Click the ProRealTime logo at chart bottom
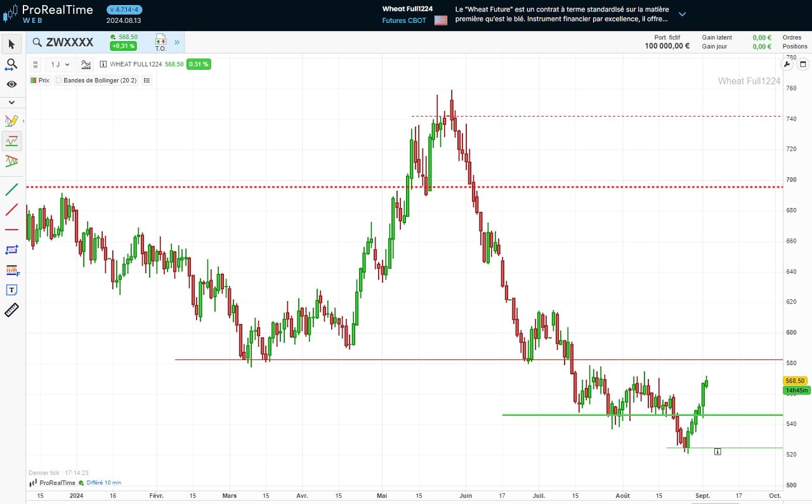This screenshot has height=504, width=812. pyautogui.click(x=52, y=482)
